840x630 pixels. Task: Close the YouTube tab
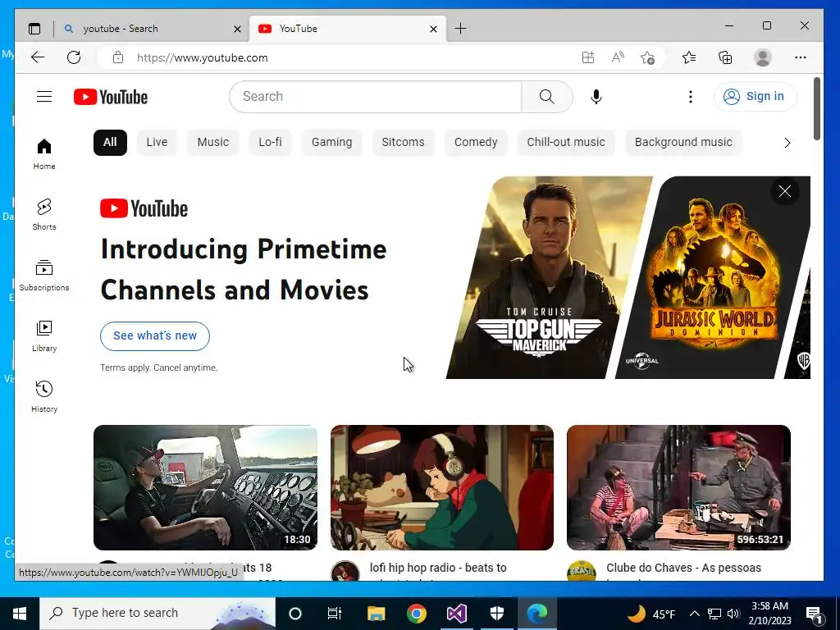[x=433, y=29]
